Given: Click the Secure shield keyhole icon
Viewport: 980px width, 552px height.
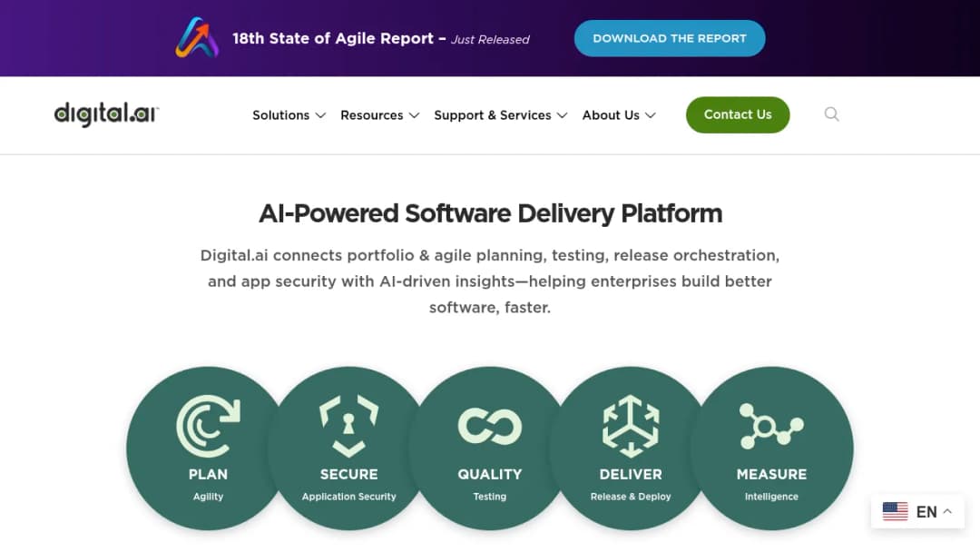Looking at the screenshot, I should (x=348, y=426).
